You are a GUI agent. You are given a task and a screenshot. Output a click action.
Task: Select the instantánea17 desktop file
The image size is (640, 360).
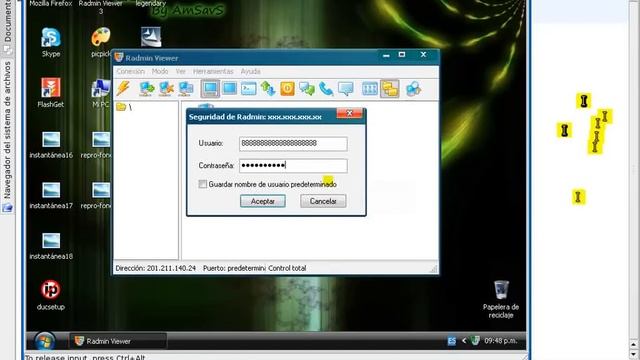(51, 194)
